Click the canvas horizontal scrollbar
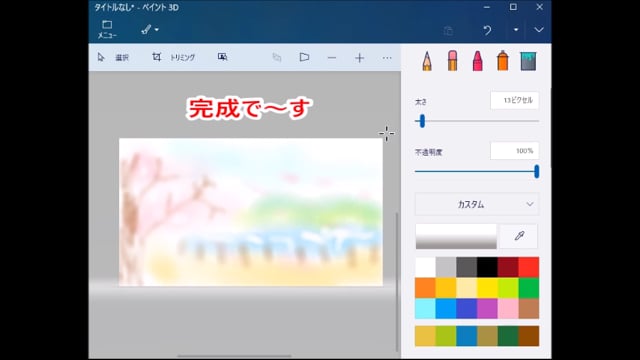The width and height of the screenshot is (640, 360). tap(234, 356)
